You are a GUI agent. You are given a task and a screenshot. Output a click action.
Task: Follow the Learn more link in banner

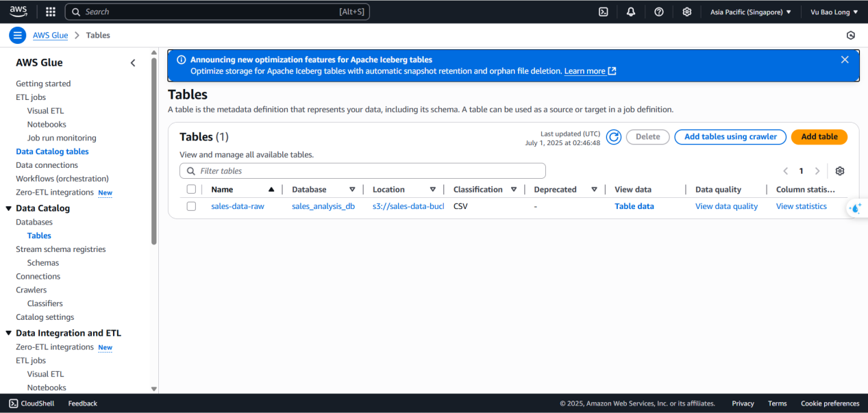coord(590,71)
